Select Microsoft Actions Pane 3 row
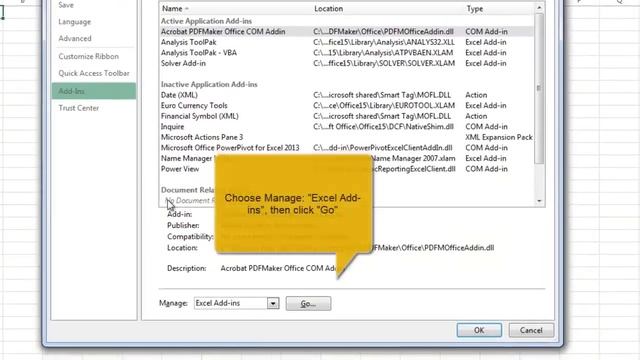The height and width of the screenshot is (360, 640). click(346, 137)
